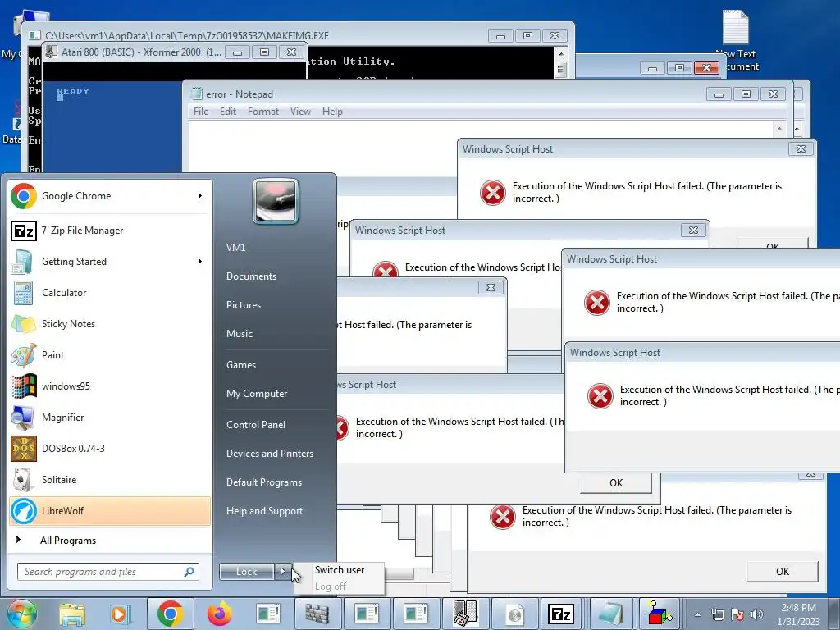Open the Action Center flag tray icon

pos(737,614)
